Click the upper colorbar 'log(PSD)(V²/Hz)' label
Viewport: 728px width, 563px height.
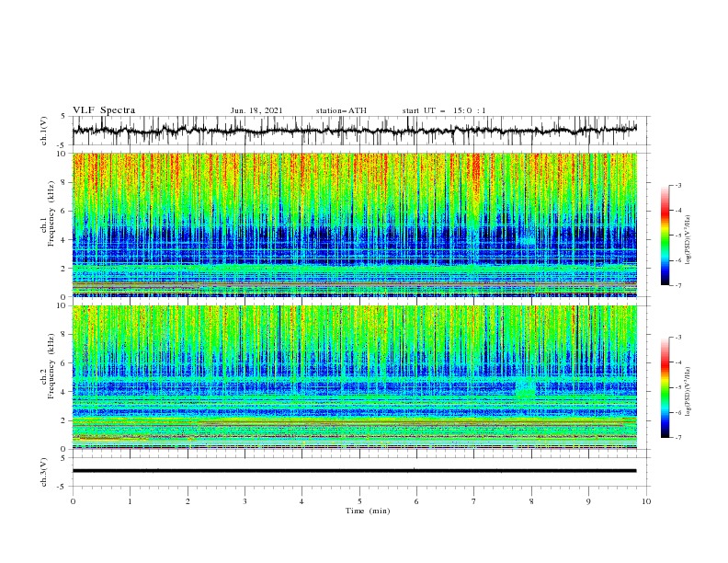coord(688,240)
